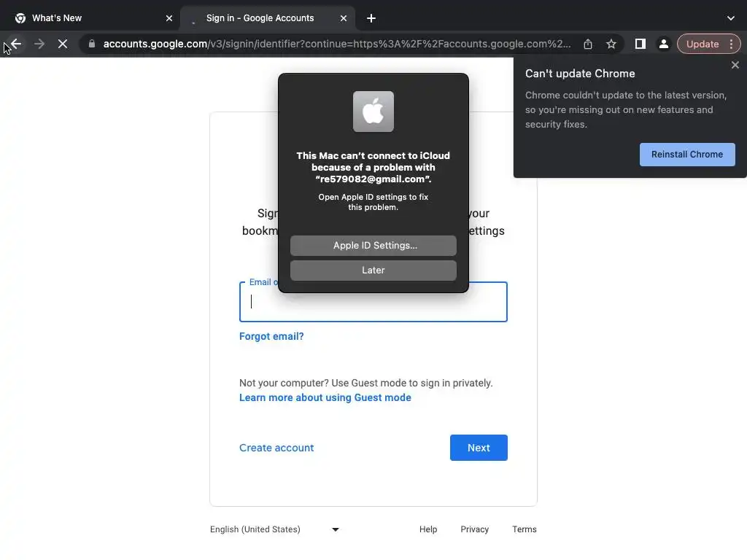Choose Later in the iCloud dialog
This screenshot has height=560, width=747.
pos(373,270)
